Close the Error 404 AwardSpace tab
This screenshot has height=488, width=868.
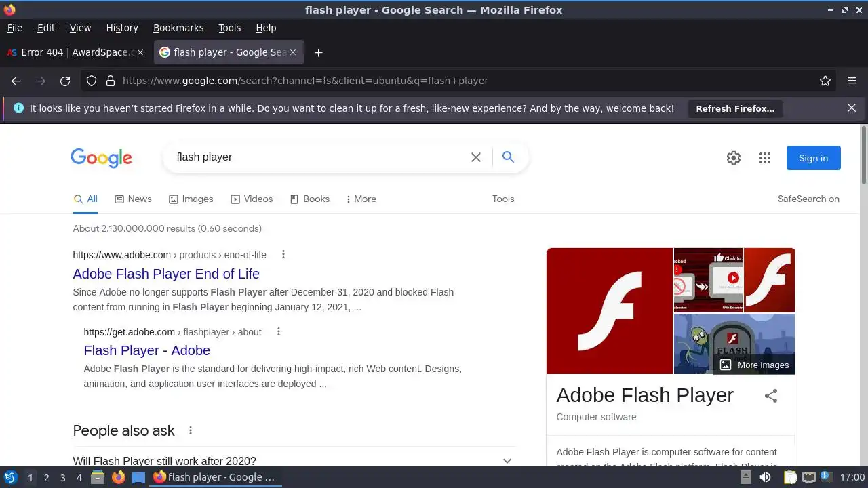[x=140, y=52]
